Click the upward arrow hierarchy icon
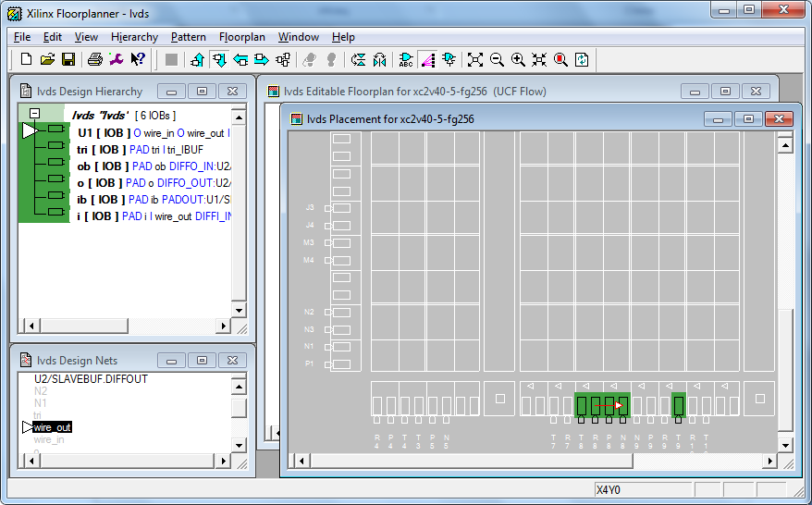This screenshot has height=505, width=812. coord(197,59)
